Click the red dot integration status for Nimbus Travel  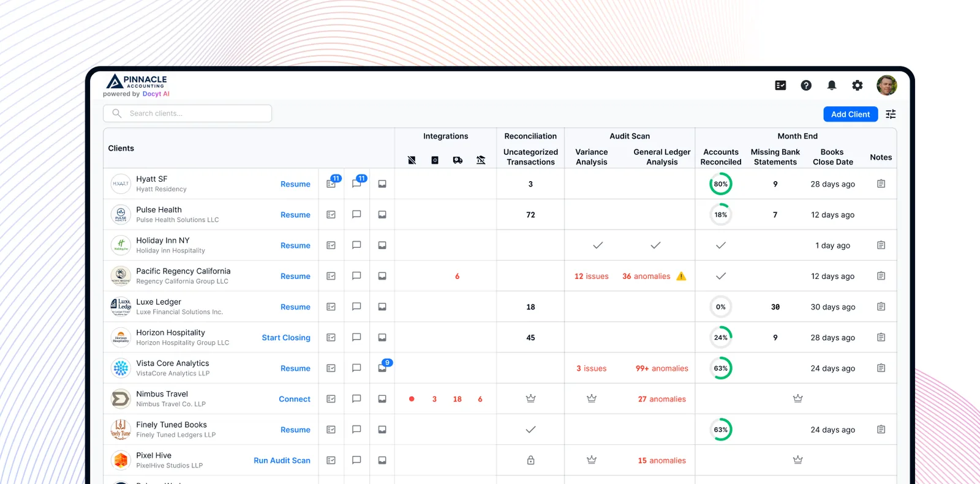pos(412,399)
